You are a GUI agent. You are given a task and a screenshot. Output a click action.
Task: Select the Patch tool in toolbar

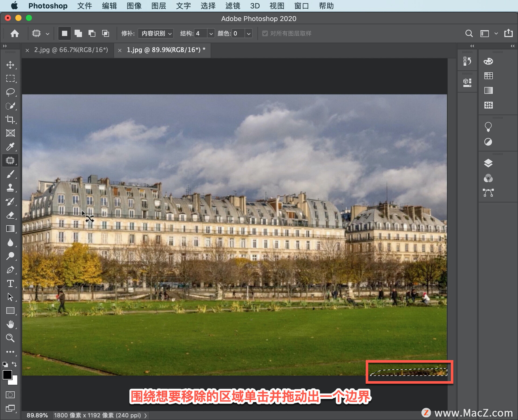tap(10, 160)
